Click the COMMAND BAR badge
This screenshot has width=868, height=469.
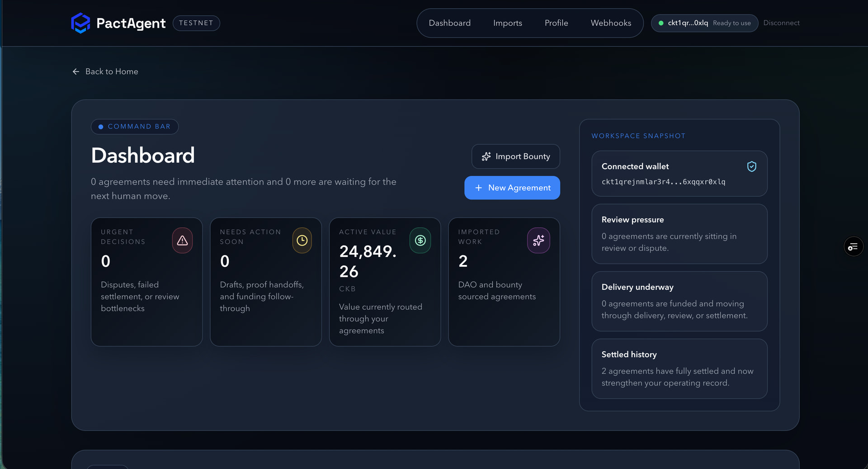(135, 127)
